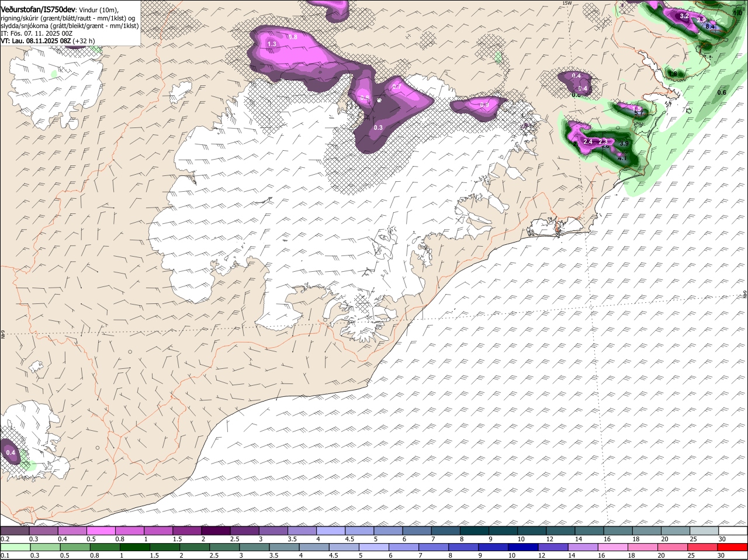The width and height of the screenshot is (748, 560).
Task: Click the 5.7 precipitation value on the map
Action: pyautogui.click(x=639, y=113)
